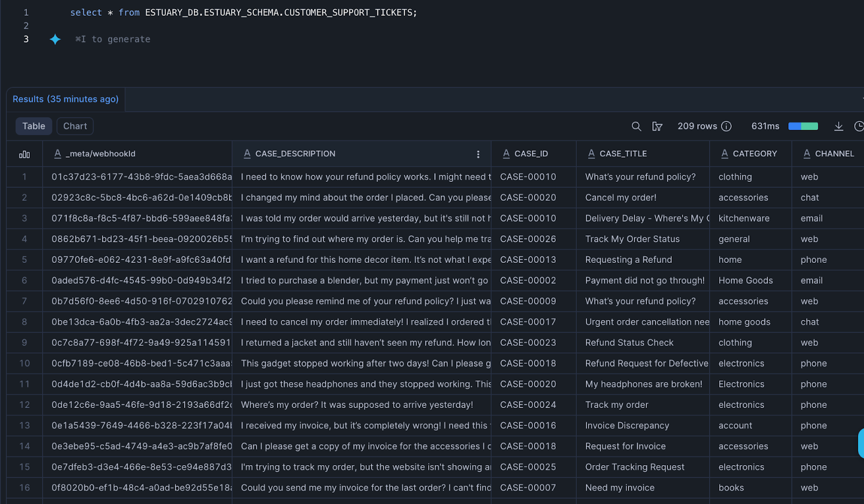Image resolution: width=864 pixels, height=504 pixels.
Task: Click the text-type icon on CASE_ID column
Action: (x=506, y=153)
